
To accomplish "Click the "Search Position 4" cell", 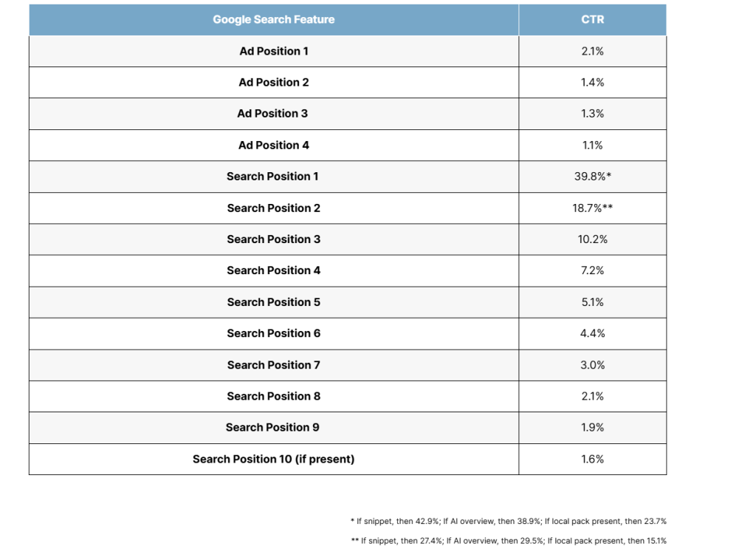I will [x=273, y=270].
